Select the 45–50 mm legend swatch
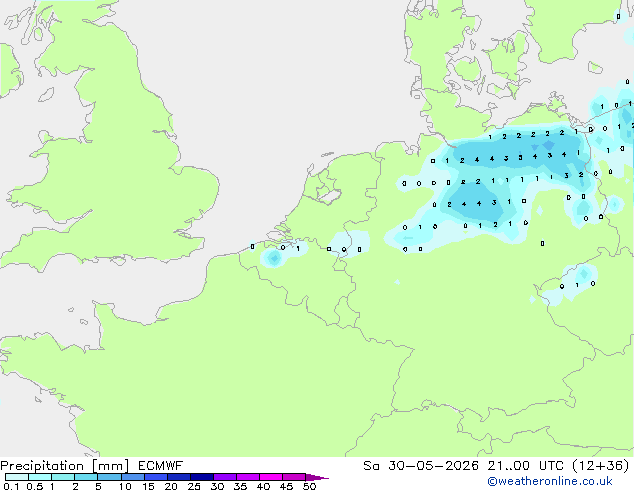 (294, 477)
